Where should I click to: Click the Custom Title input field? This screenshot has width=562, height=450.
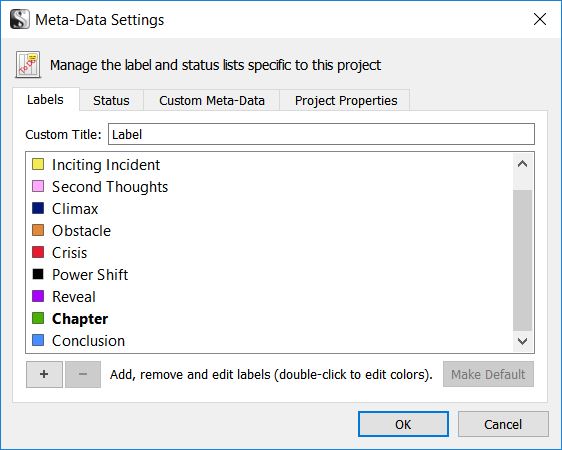click(x=321, y=134)
